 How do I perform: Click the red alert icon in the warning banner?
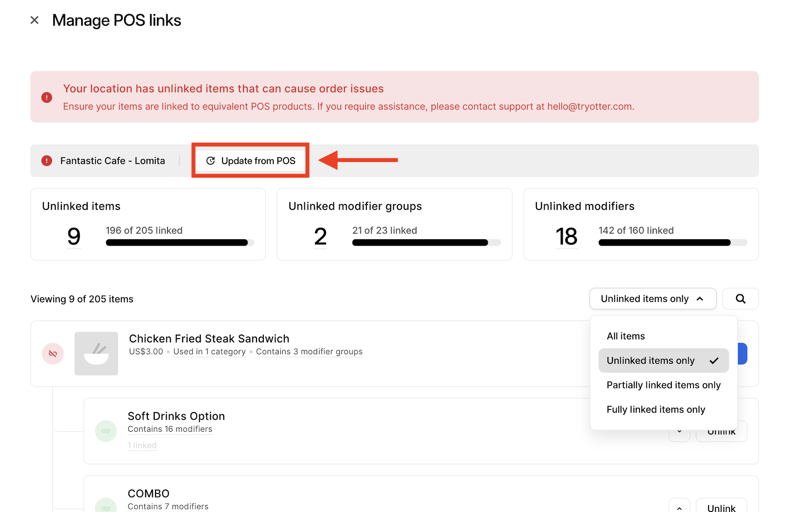[47, 97]
